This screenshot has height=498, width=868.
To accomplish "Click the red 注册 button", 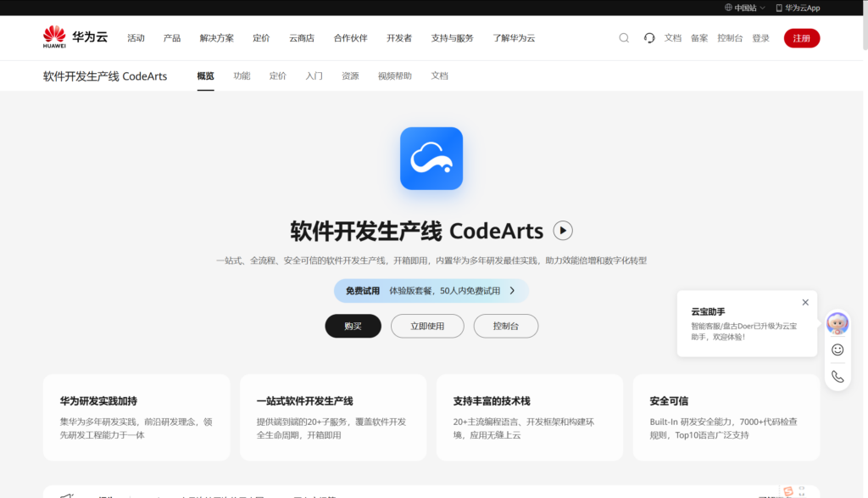I will [801, 37].
